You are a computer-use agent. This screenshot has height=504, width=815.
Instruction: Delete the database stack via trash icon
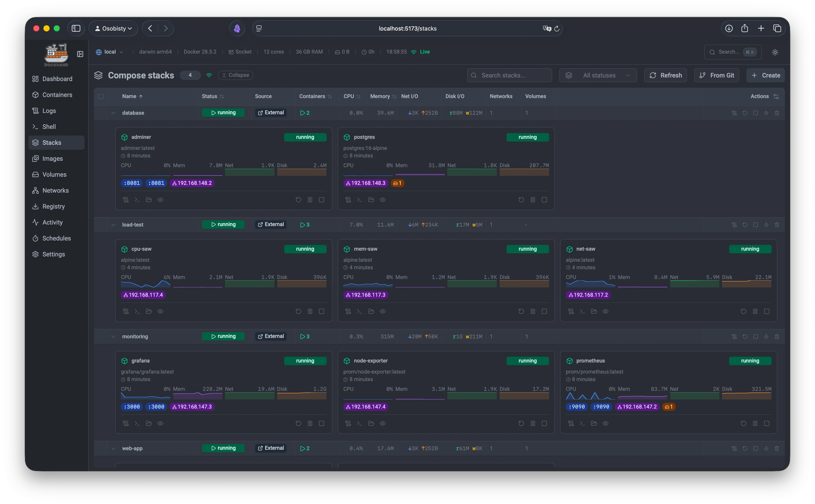point(777,113)
